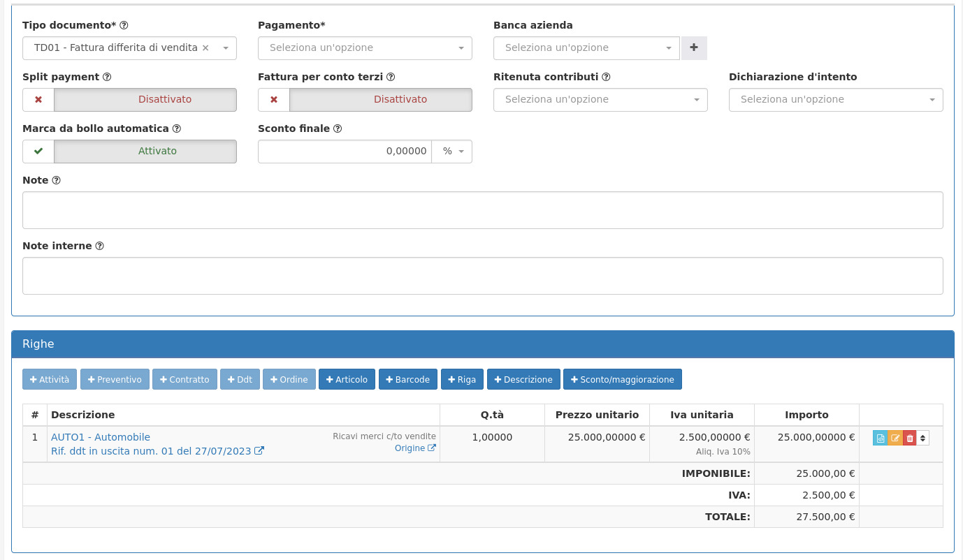The height and width of the screenshot is (560, 963).
Task: Clear the TD01 document type selection
Action: tap(205, 48)
